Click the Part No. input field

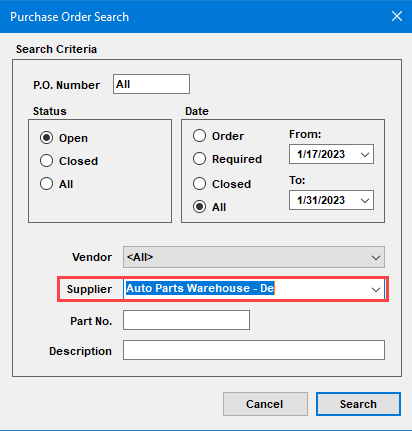(x=186, y=320)
